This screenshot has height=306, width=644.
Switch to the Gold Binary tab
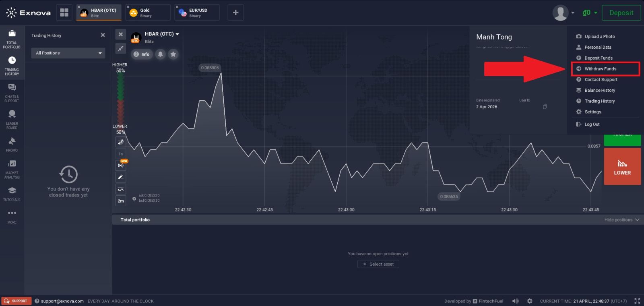148,12
